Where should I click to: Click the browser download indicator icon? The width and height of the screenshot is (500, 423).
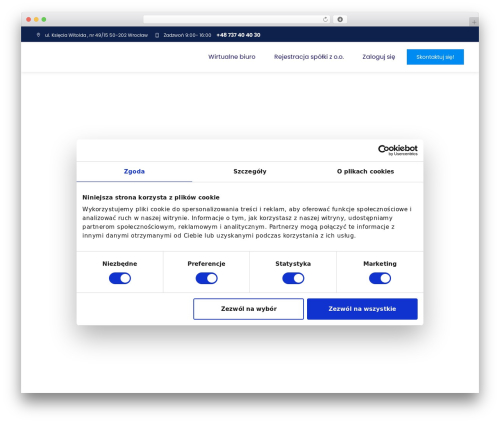[x=340, y=19]
